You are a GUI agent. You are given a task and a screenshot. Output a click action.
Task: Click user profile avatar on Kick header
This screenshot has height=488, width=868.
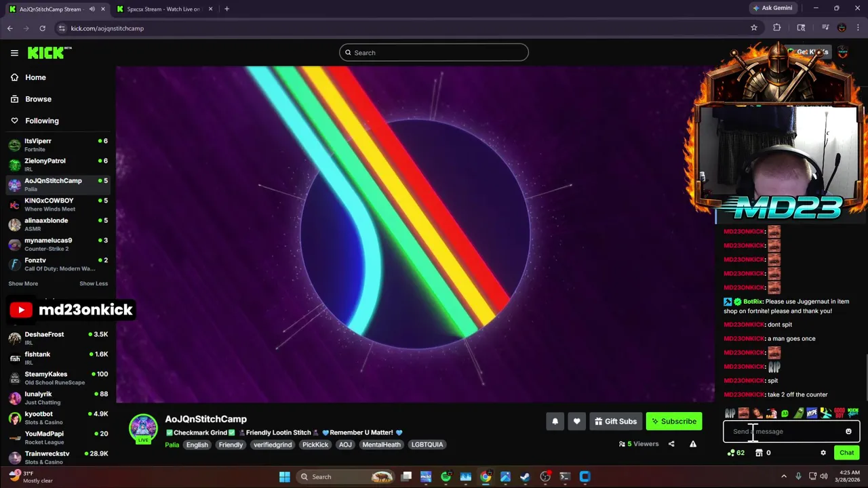click(x=843, y=52)
